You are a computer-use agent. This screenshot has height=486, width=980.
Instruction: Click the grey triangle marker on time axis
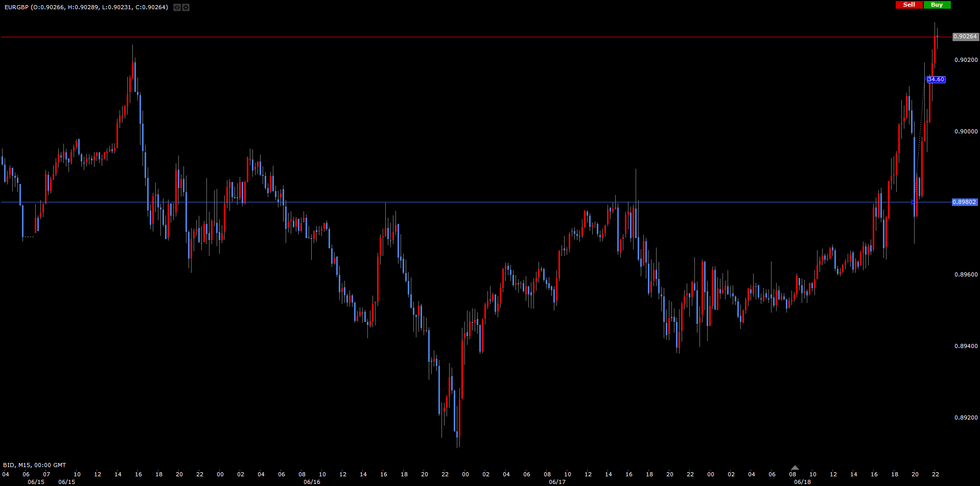click(795, 468)
